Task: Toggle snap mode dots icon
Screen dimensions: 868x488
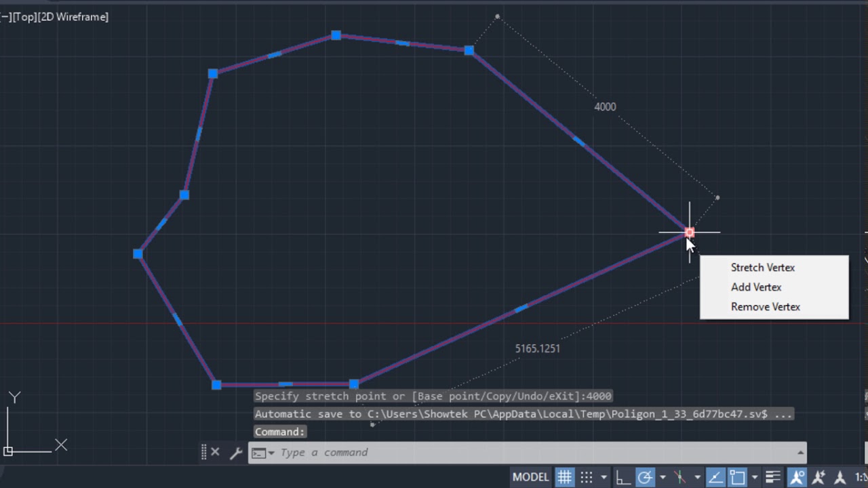Action: pos(587,477)
